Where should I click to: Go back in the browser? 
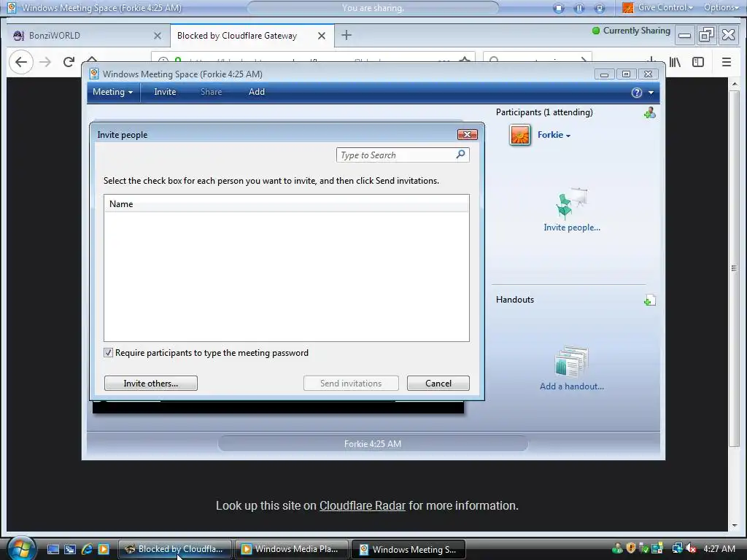21,62
